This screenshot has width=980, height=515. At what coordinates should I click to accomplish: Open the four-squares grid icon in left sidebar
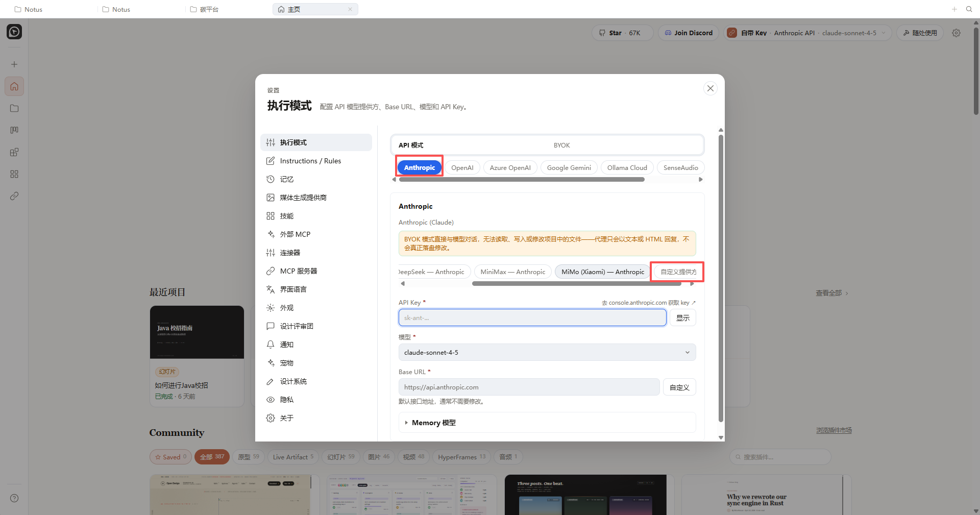(x=14, y=174)
